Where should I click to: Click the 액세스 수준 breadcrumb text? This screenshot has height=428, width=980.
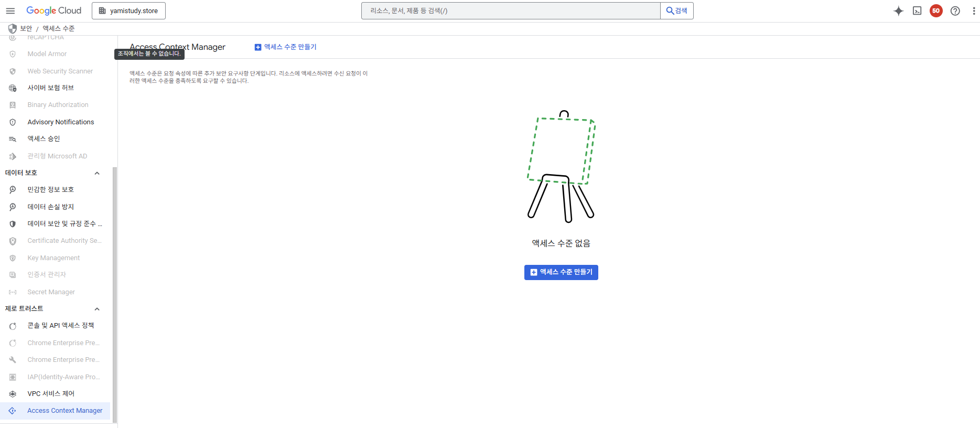point(59,29)
